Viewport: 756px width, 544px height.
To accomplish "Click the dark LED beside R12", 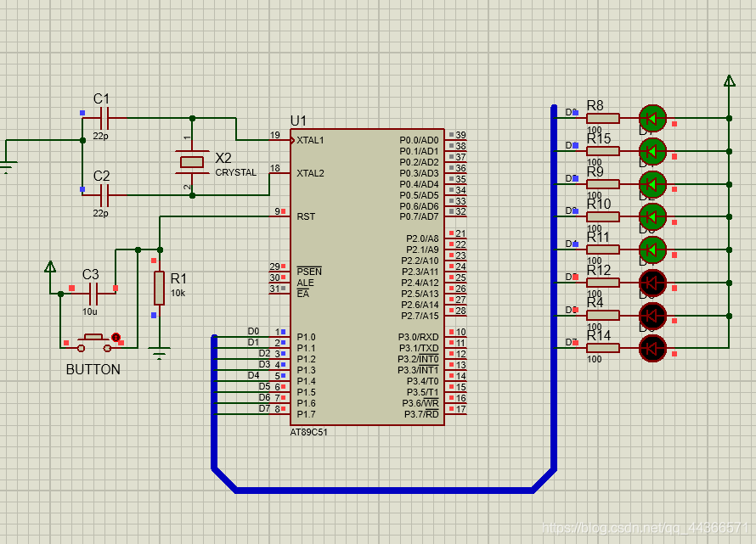I will click(652, 282).
